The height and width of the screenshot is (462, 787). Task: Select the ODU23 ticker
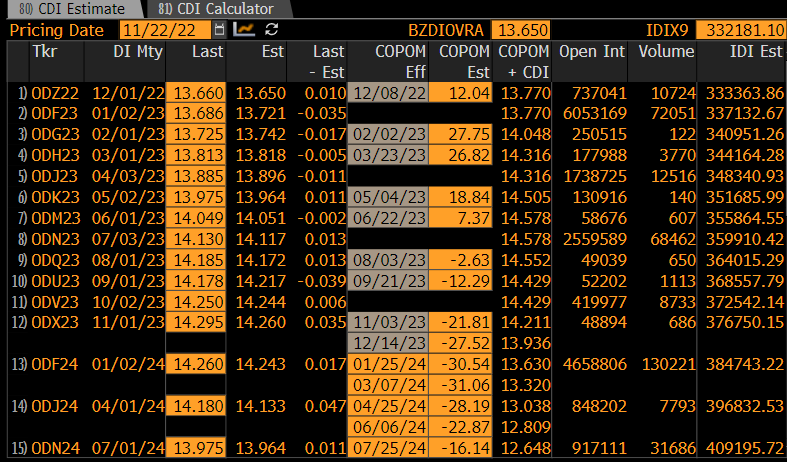click(55, 281)
